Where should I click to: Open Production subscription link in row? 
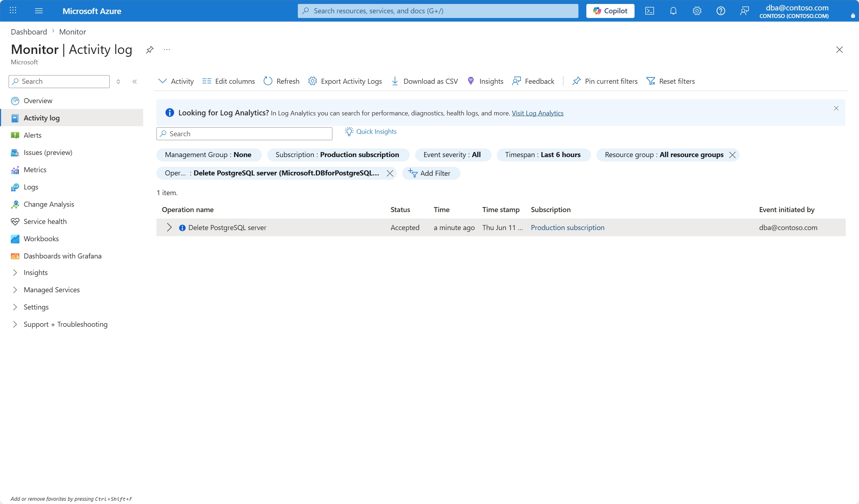pyautogui.click(x=567, y=228)
